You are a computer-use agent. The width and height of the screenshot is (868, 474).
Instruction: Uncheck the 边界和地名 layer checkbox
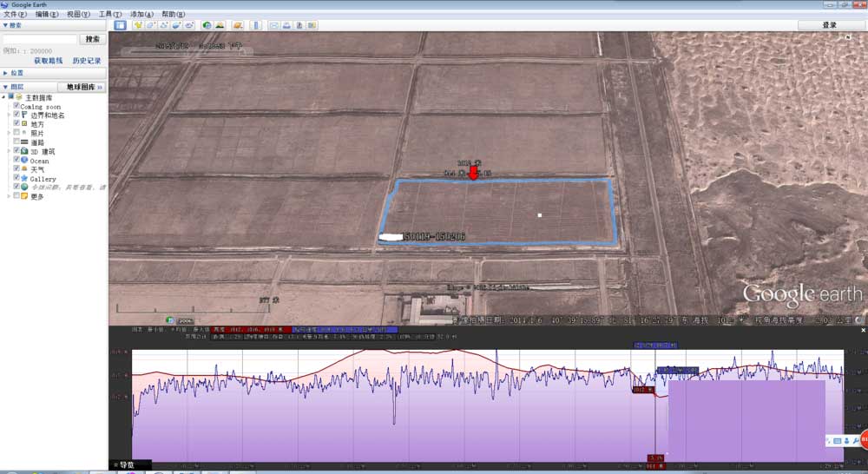(x=16, y=114)
